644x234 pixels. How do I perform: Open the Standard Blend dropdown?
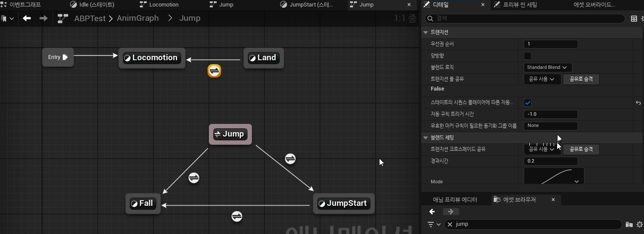[548, 68]
